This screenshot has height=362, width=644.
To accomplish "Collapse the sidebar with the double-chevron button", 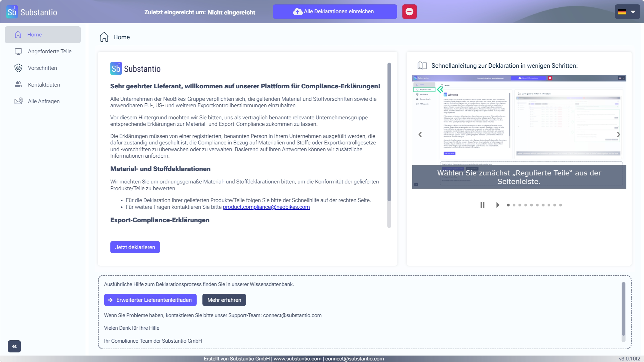I will coord(14,346).
